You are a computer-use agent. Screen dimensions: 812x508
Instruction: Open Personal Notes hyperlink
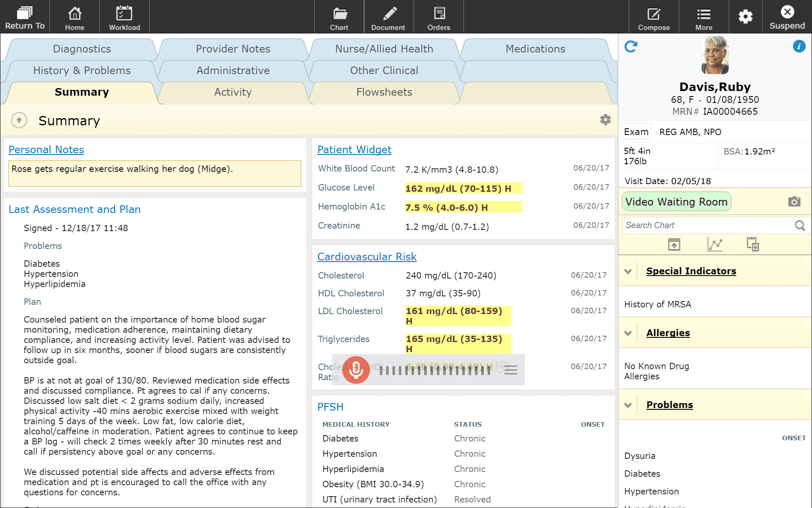pyautogui.click(x=46, y=149)
